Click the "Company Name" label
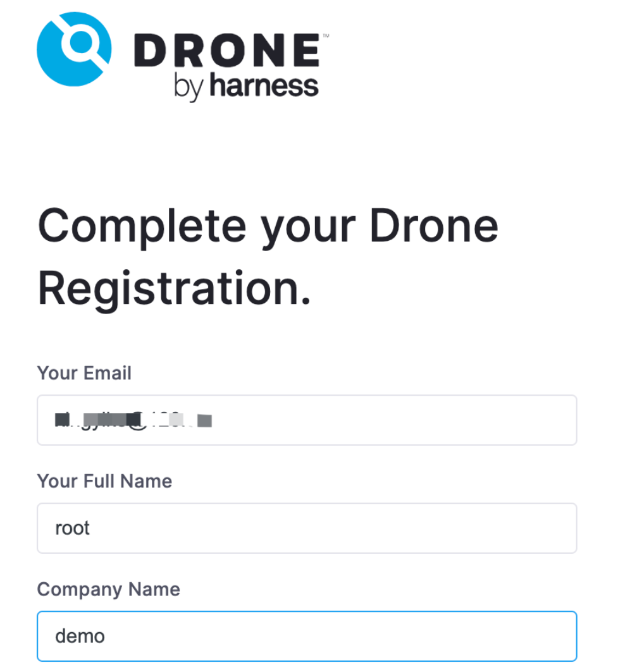 click(108, 589)
